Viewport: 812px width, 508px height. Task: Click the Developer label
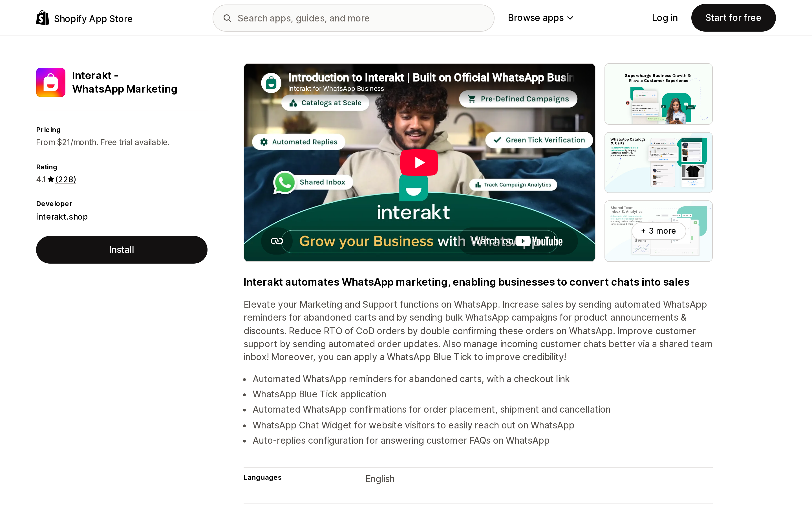click(54, 203)
